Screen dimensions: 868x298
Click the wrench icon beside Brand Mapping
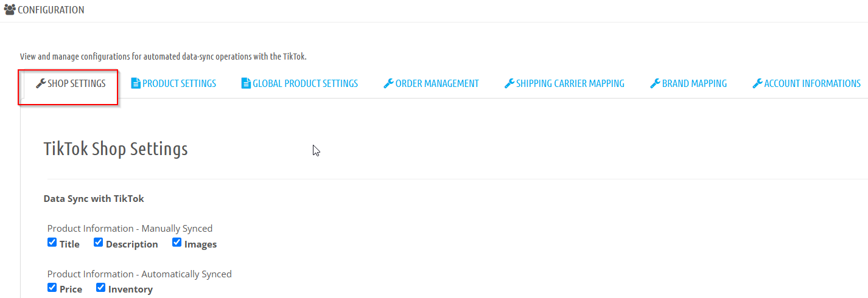pos(655,83)
